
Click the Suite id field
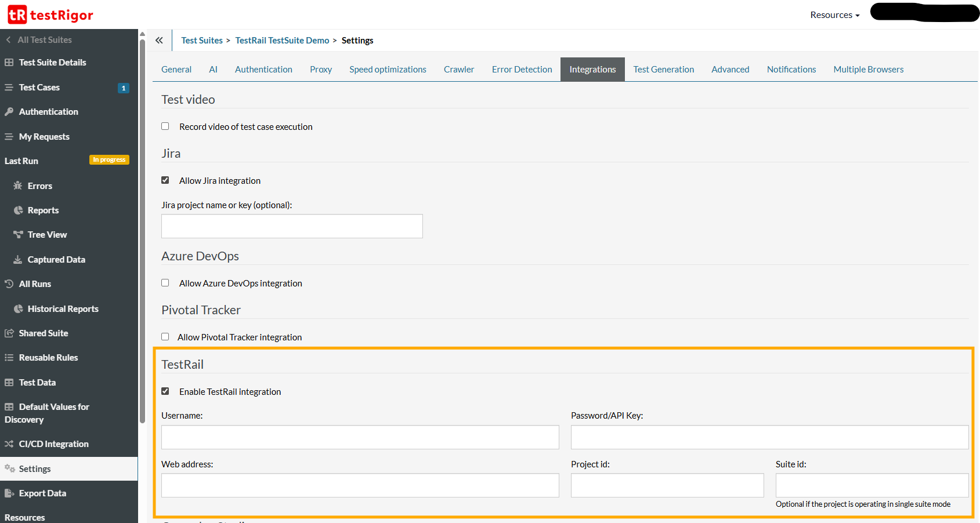click(x=872, y=485)
